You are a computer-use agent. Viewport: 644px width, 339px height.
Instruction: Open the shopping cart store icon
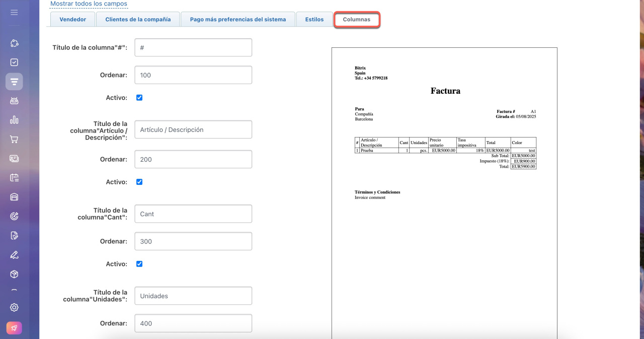click(14, 139)
